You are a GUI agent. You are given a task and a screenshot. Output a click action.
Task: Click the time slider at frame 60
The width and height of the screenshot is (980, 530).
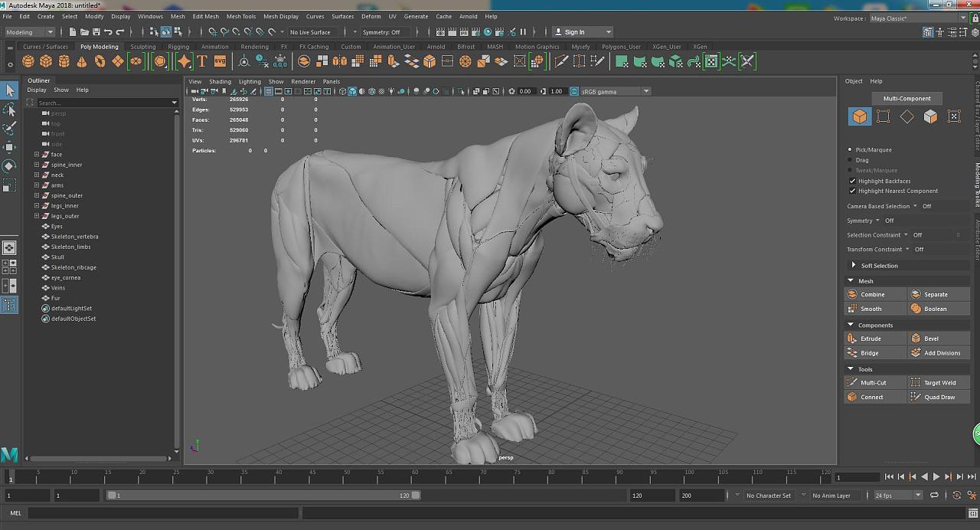[x=412, y=476]
